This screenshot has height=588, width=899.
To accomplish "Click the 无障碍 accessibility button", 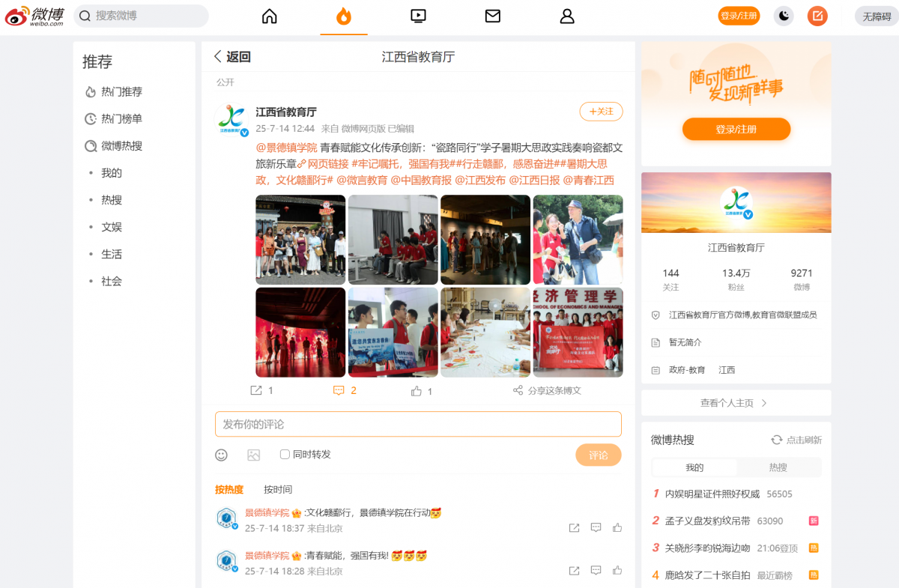I will [x=877, y=16].
